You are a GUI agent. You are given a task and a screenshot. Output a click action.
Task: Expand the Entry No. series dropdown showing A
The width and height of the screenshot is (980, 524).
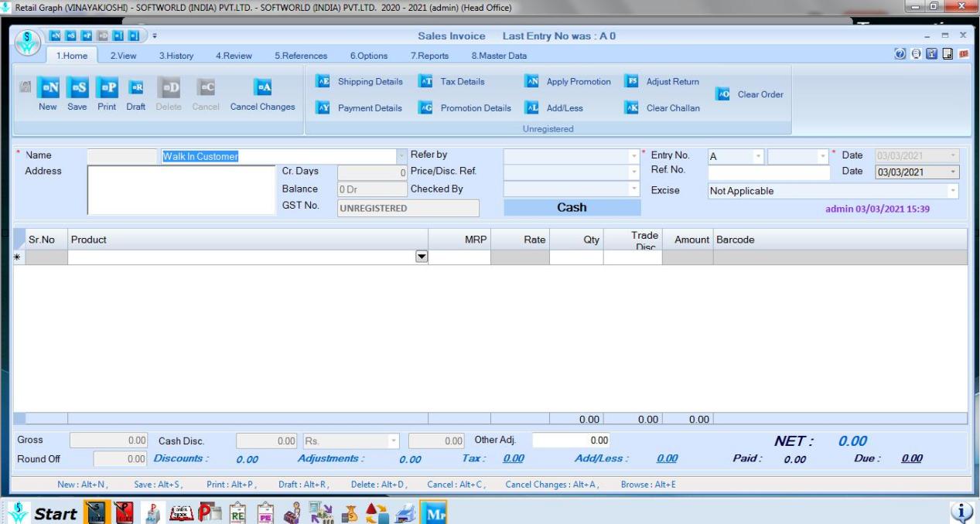tap(759, 156)
